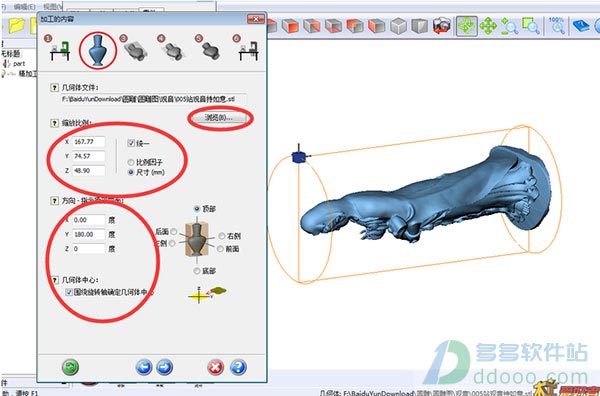Click yellow folder open icon in toolbar
Screen dimensions: 600x396
(16, 26)
